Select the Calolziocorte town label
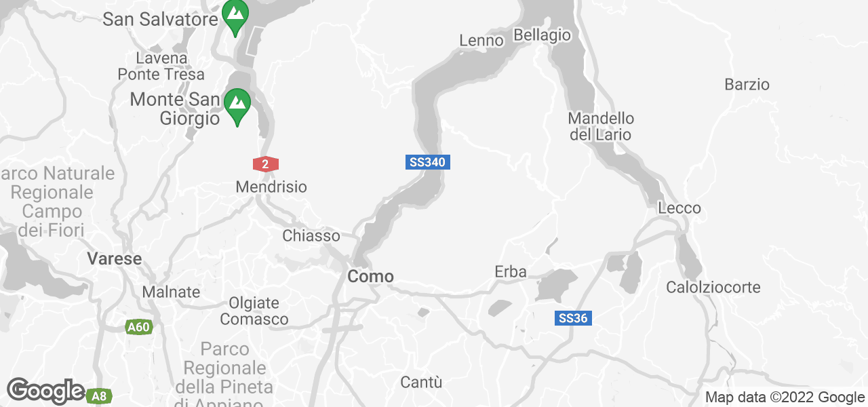Image resolution: width=868 pixels, height=407 pixels. coord(713,287)
